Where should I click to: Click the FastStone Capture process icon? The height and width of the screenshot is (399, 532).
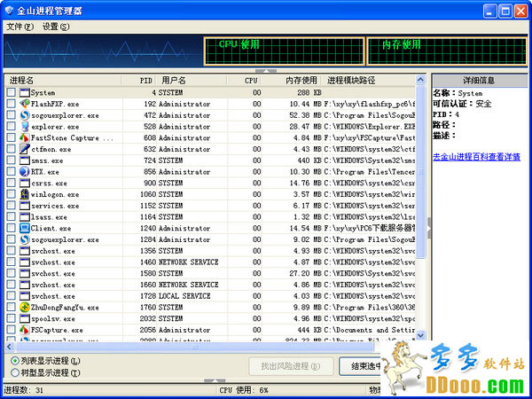pyautogui.click(x=25, y=137)
